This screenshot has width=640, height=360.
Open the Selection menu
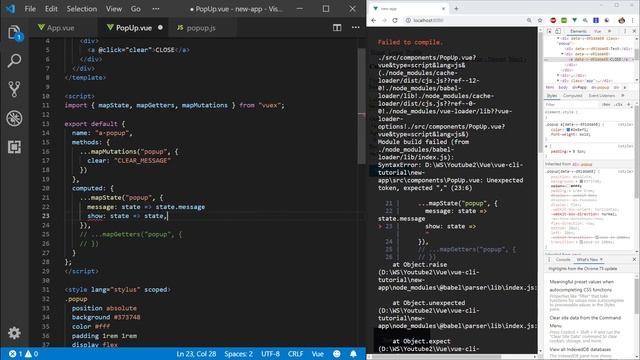tap(82, 9)
